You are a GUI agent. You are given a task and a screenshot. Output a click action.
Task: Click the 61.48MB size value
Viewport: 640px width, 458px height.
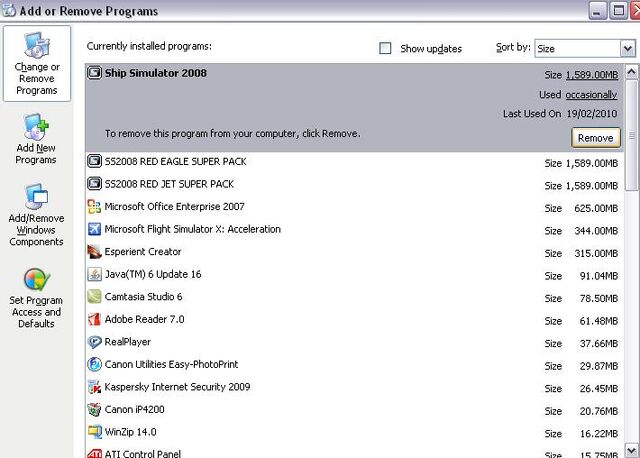(x=599, y=321)
